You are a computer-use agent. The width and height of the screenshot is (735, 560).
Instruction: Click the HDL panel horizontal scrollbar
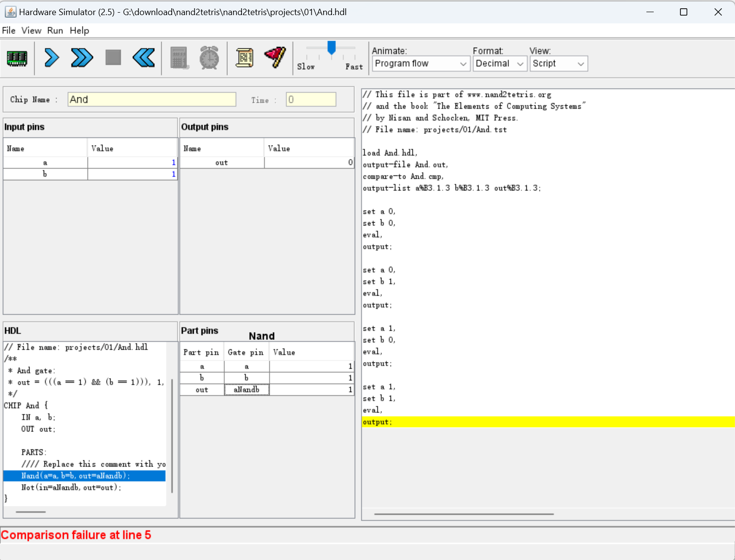31,512
